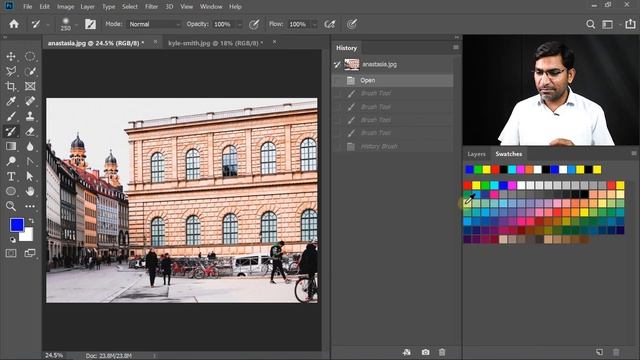The width and height of the screenshot is (640, 360).
Task: Open the search icon at top right
Action: pos(590,24)
